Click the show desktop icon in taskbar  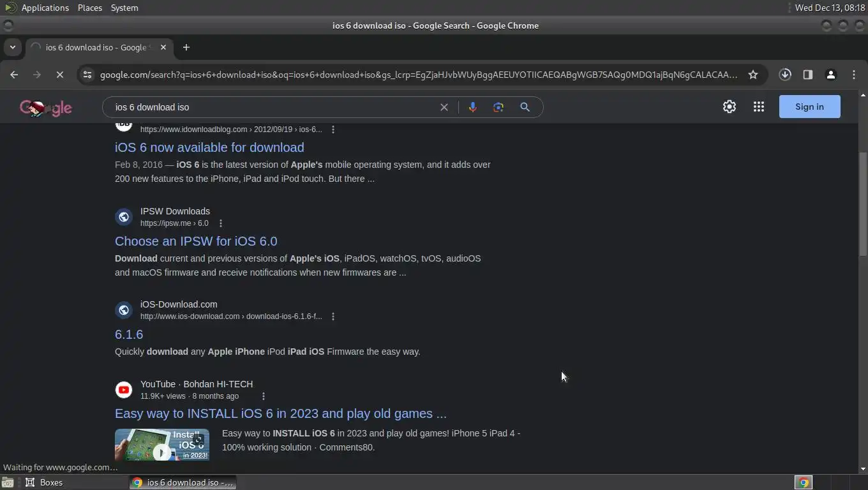8,482
